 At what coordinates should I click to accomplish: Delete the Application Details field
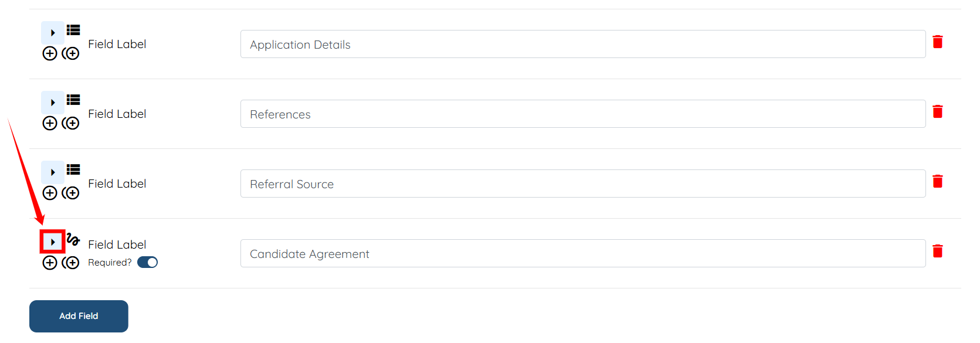click(937, 42)
